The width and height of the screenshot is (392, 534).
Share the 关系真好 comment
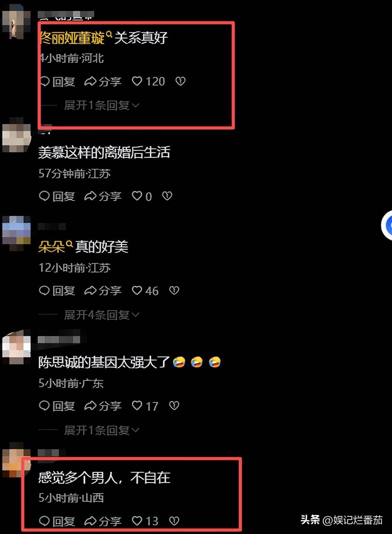103,81
